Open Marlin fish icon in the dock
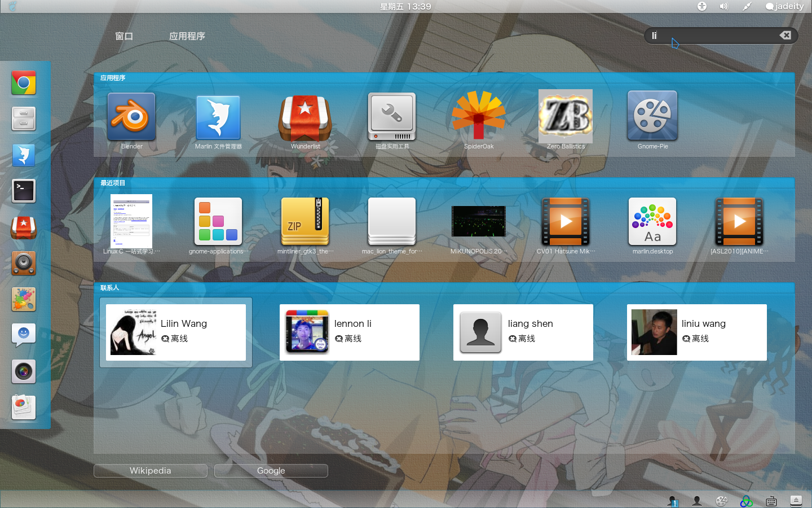Viewport: 812px width, 508px height. (x=24, y=155)
